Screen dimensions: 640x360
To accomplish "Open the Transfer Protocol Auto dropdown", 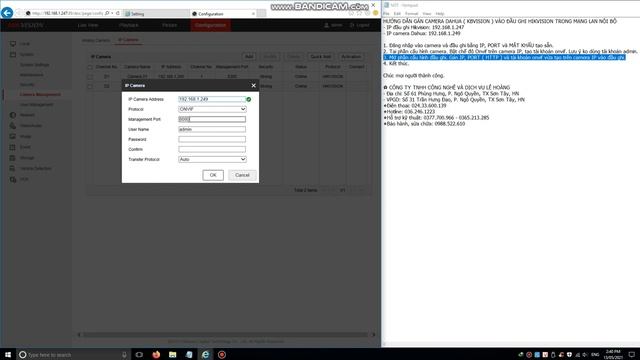I will coord(212,159).
